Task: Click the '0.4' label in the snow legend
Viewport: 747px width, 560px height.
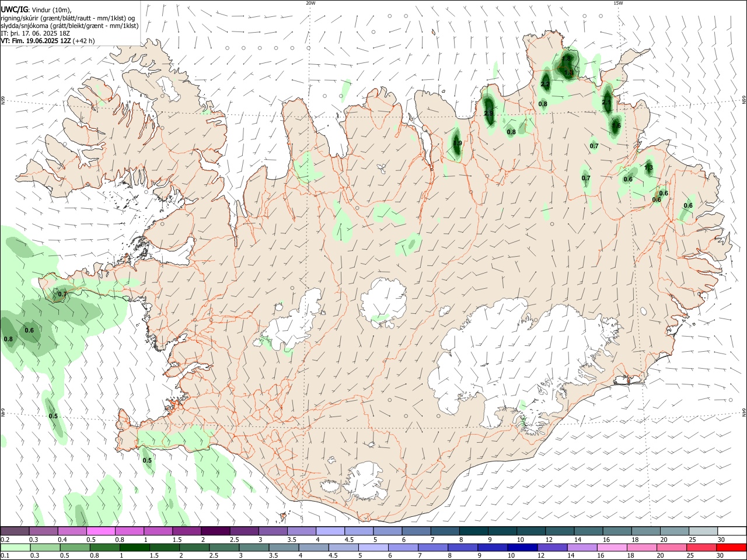Action: coord(62,540)
